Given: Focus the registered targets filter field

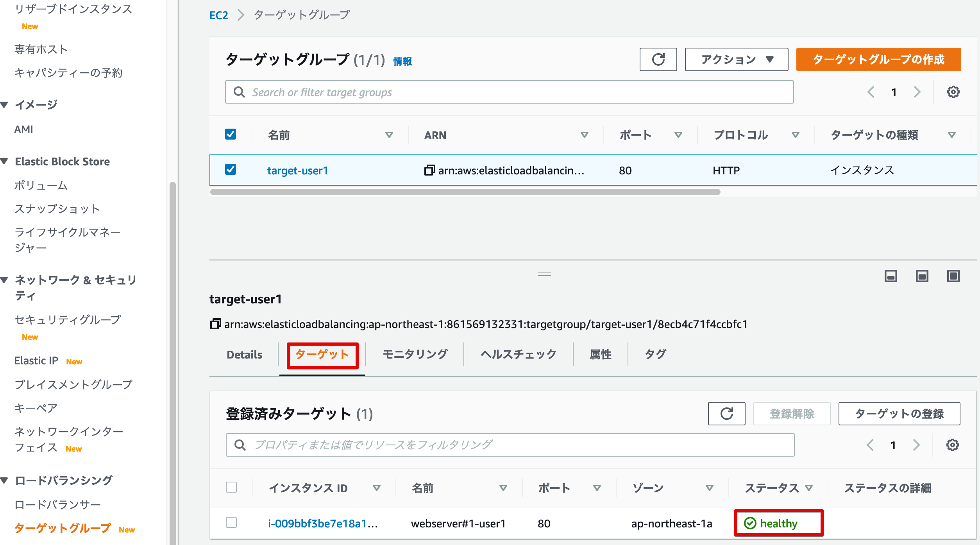Looking at the screenshot, I should (x=510, y=445).
